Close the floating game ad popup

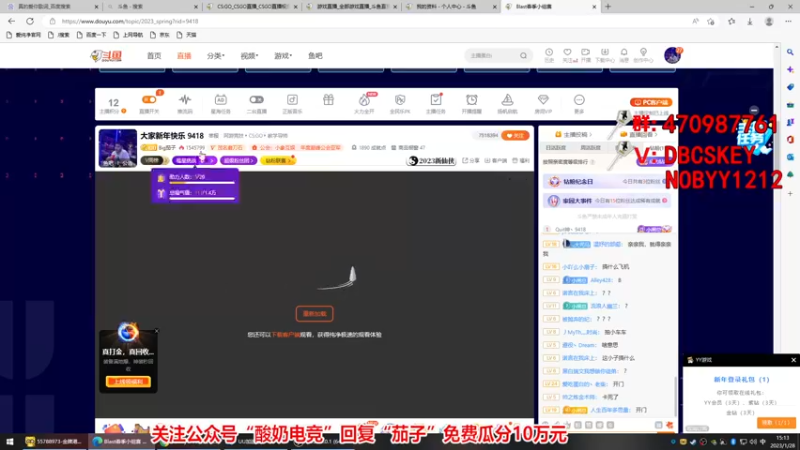coord(156,331)
